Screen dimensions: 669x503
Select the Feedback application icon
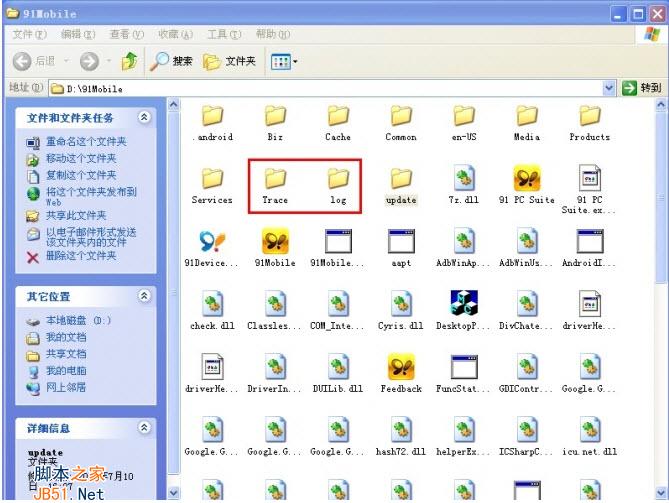click(401, 373)
